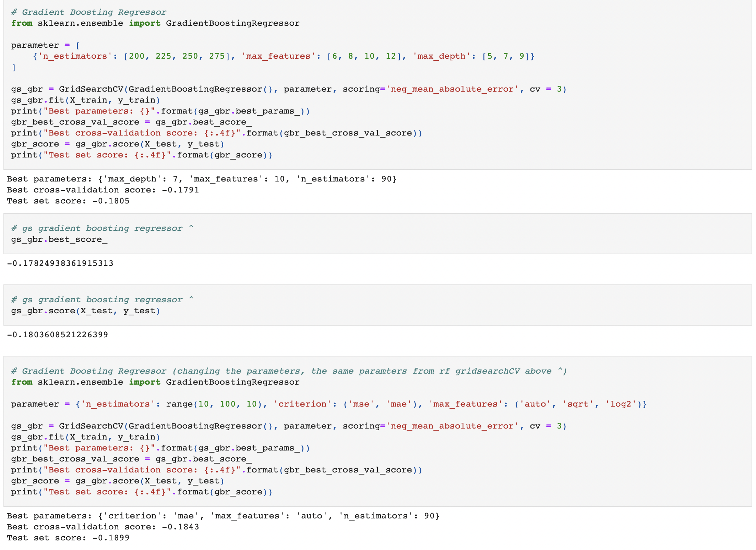Click the gs_gbr.best_score_ code line in second cell
756x550 pixels.
59,239
